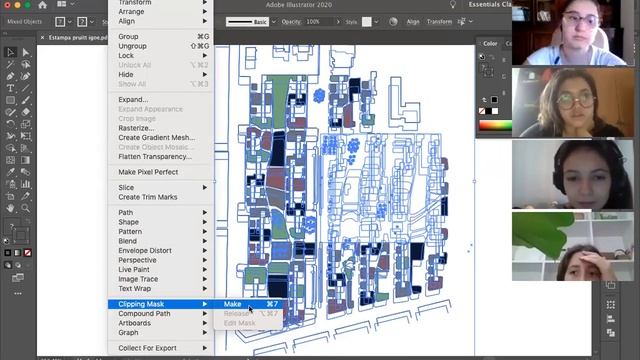Expand the Opacity value arrow
Screen dimensions: 640x360
(338, 22)
